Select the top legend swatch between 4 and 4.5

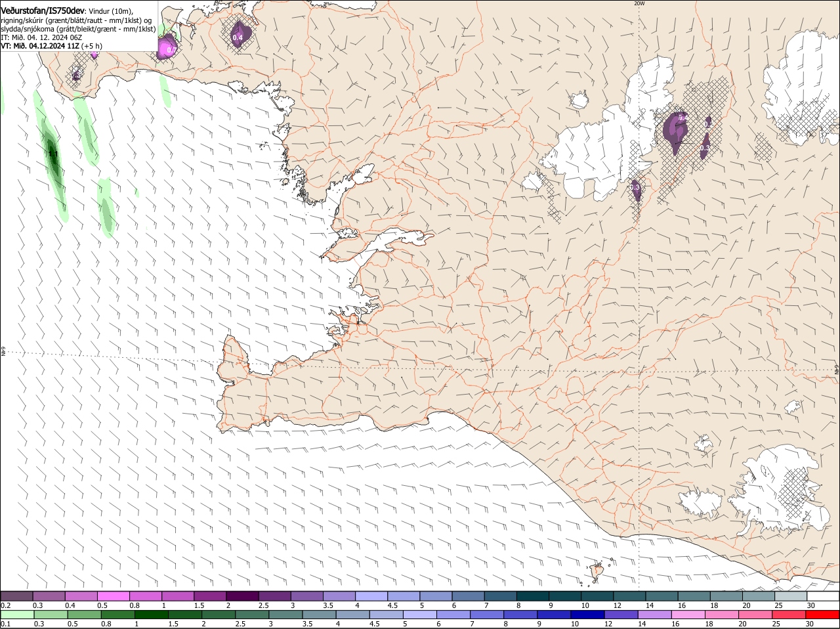tap(371, 596)
